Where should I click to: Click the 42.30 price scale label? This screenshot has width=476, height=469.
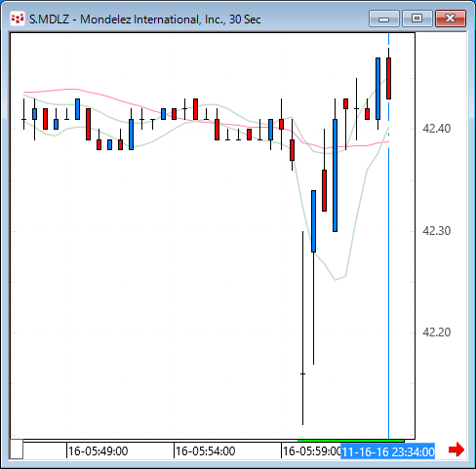pyautogui.click(x=436, y=231)
